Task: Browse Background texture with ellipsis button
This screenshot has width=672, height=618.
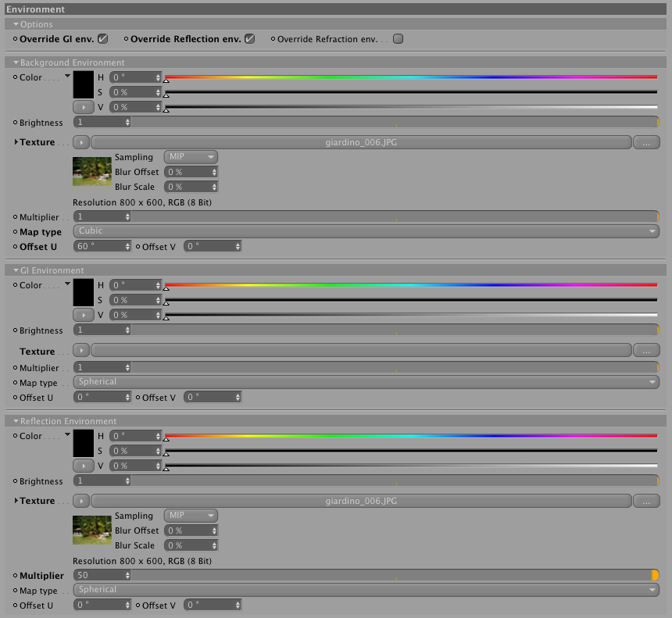Action: [646, 142]
